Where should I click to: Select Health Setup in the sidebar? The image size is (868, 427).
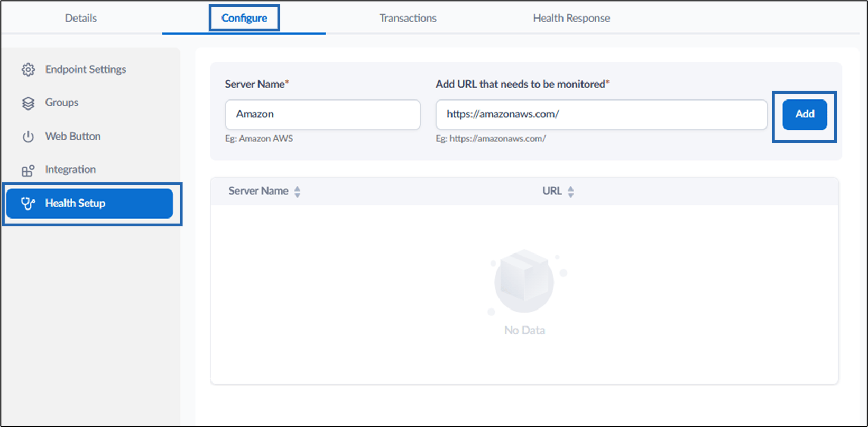pyautogui.click(x=90, y=203)
